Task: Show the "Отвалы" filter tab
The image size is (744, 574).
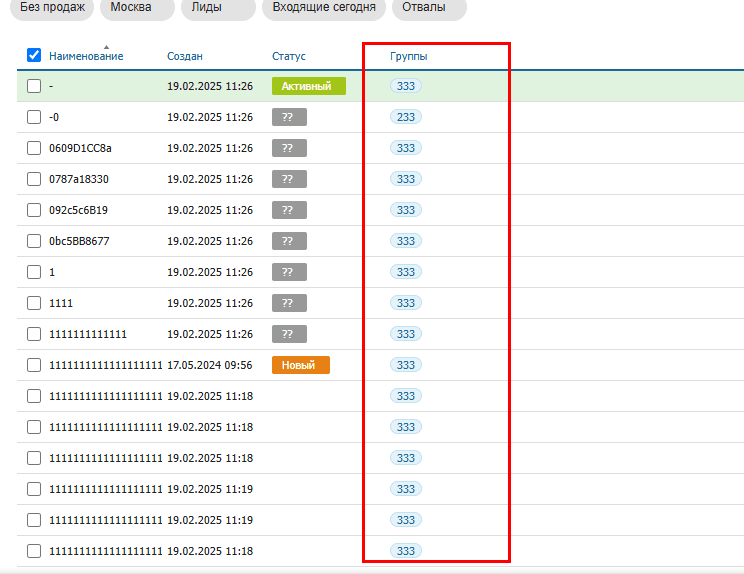Action: click(430, 7)
